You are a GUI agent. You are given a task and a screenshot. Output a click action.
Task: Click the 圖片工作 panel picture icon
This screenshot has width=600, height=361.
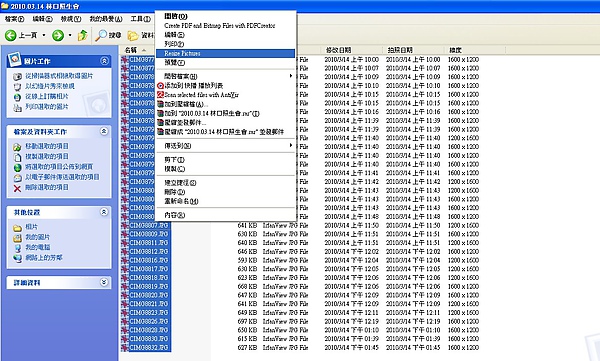click(15, 60)
